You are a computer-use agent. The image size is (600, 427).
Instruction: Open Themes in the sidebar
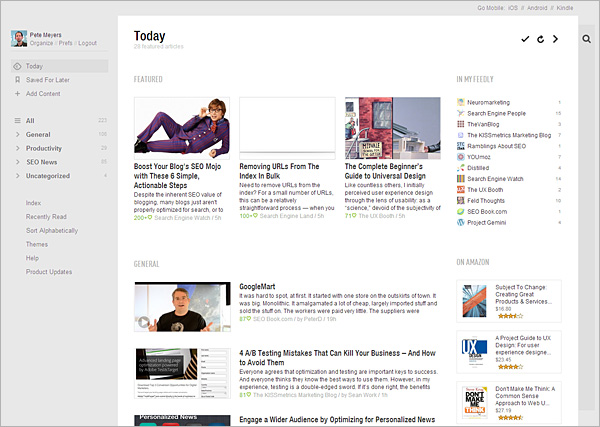click(x=36, y=244)
